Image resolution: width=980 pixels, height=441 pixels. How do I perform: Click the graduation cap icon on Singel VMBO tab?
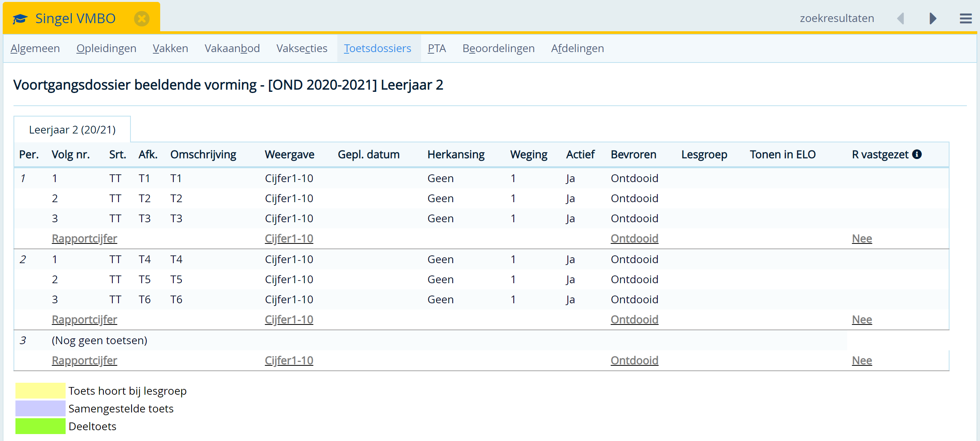click(20, 19)
